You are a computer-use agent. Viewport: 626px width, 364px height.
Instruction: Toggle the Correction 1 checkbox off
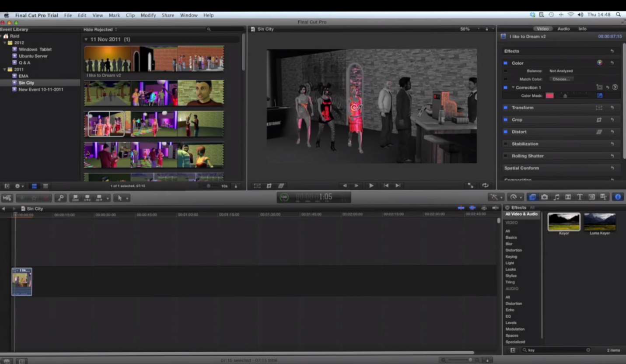pyautogui.click(x=506, y=87)
